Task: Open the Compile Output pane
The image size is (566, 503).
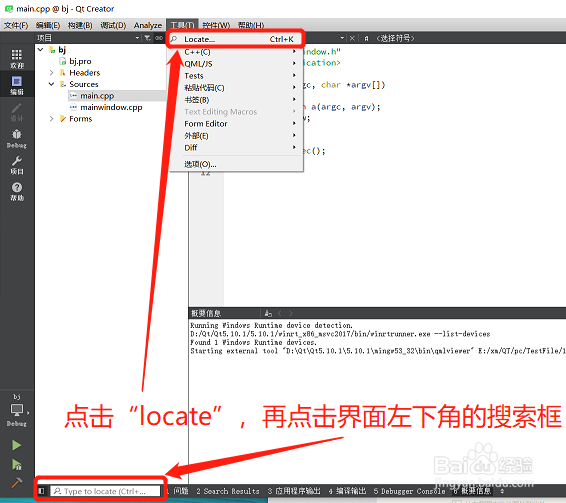Action: (347, 491)
